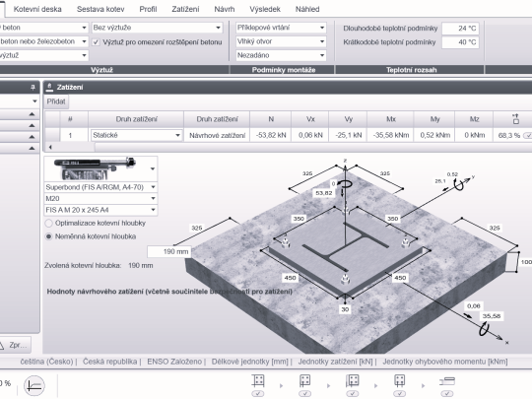Click the 35,58 moment label near x axis

(x=492, y=316)
